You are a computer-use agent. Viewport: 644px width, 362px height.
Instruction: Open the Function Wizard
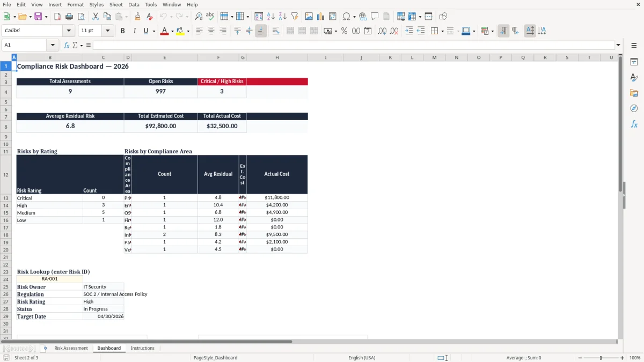(67, 45)
